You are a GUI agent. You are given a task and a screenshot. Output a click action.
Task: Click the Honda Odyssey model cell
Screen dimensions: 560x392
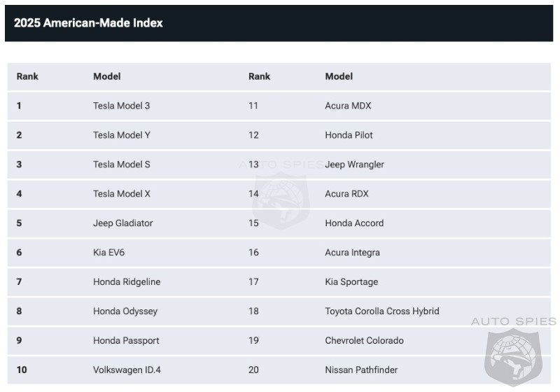tap(125, 311)
